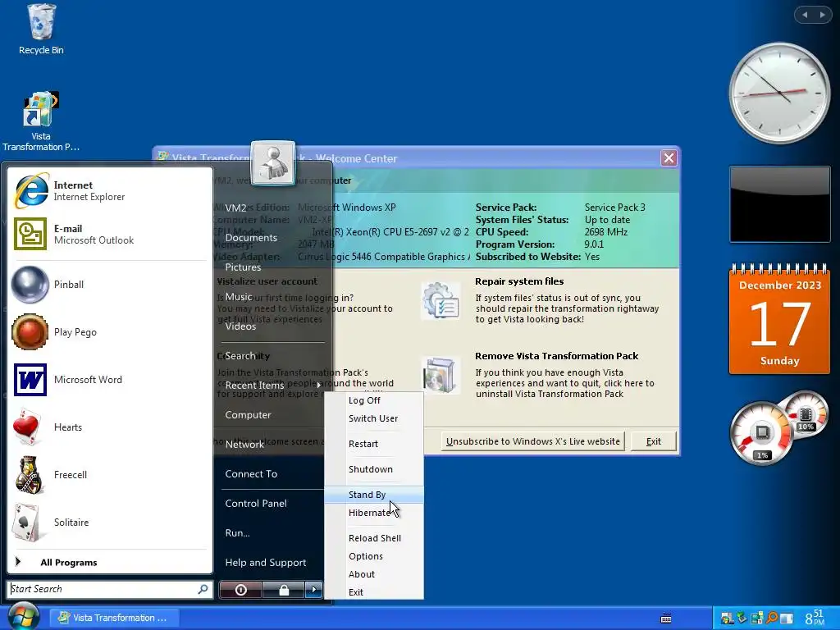Select the Vista Transformation Pack desktop shortcut
The width and height of the screenshot is (840, 630).
pyautogui.click(x=41, y=121)
